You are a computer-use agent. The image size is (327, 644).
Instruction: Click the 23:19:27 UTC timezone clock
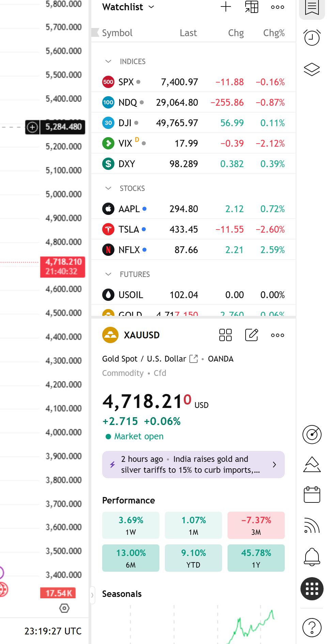[x=53, y=631]
